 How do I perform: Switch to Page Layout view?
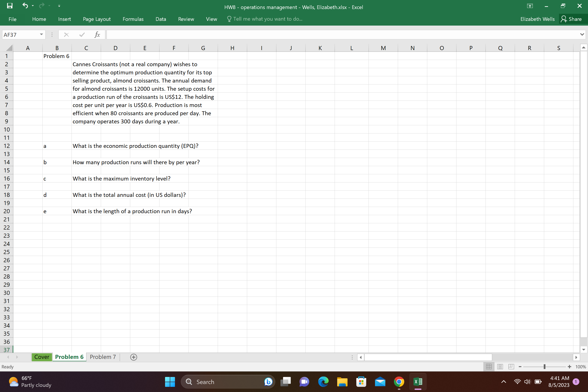[x=500, y=367]
